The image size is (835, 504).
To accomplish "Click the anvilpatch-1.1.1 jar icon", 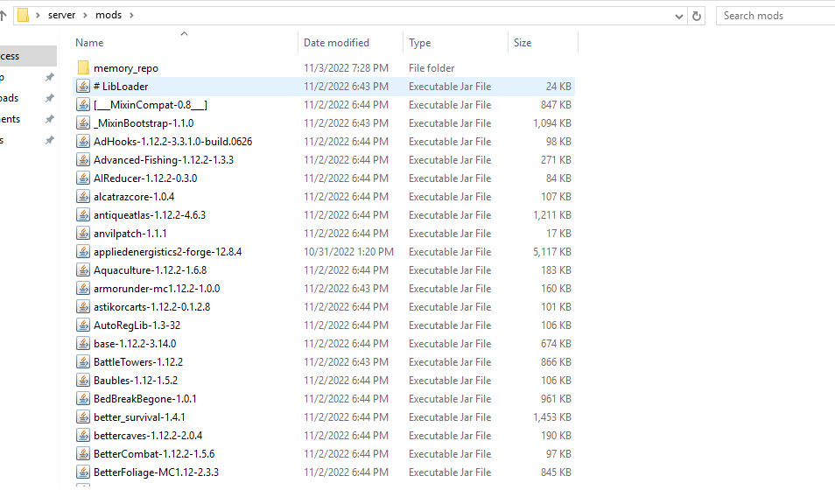I will (x=83, y=233).
